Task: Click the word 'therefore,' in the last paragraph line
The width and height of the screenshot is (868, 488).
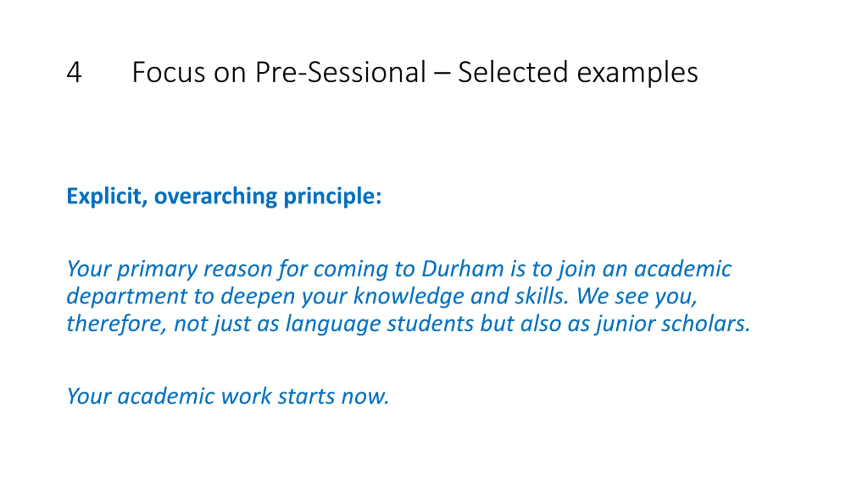Action: tap(116, 324)
